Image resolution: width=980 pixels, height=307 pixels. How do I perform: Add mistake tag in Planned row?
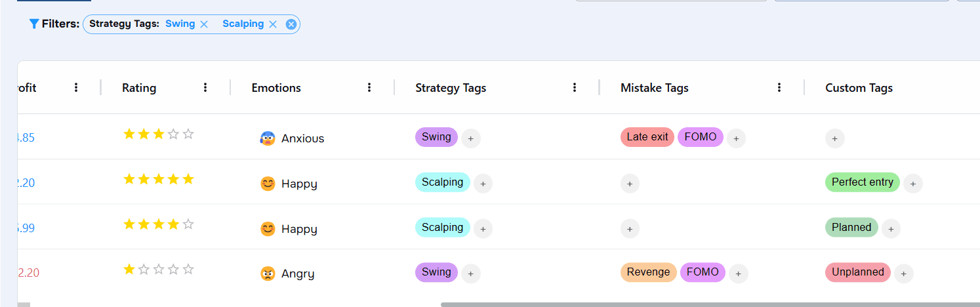coord(630,229)
